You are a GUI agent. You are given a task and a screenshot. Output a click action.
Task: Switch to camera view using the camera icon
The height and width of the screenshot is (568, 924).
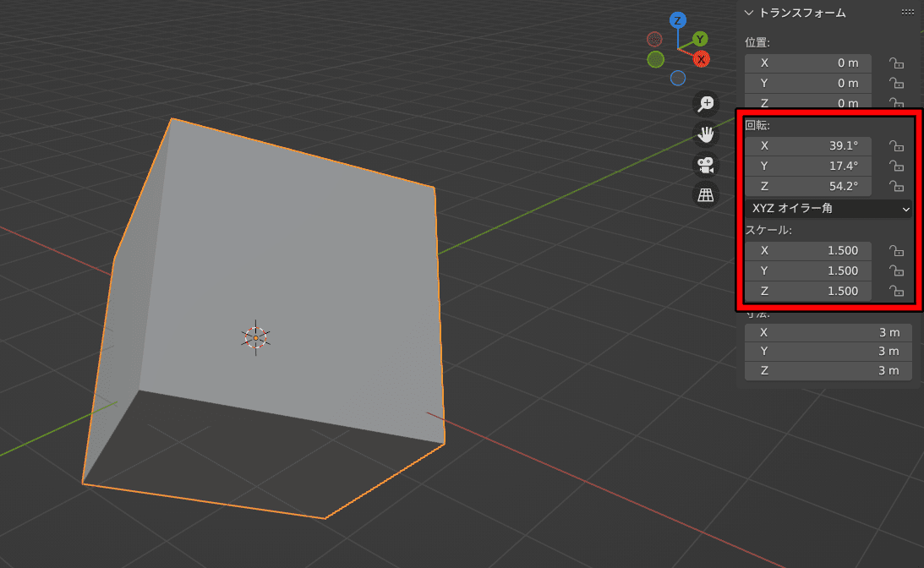pyautogui.click(x=706, y=166)
